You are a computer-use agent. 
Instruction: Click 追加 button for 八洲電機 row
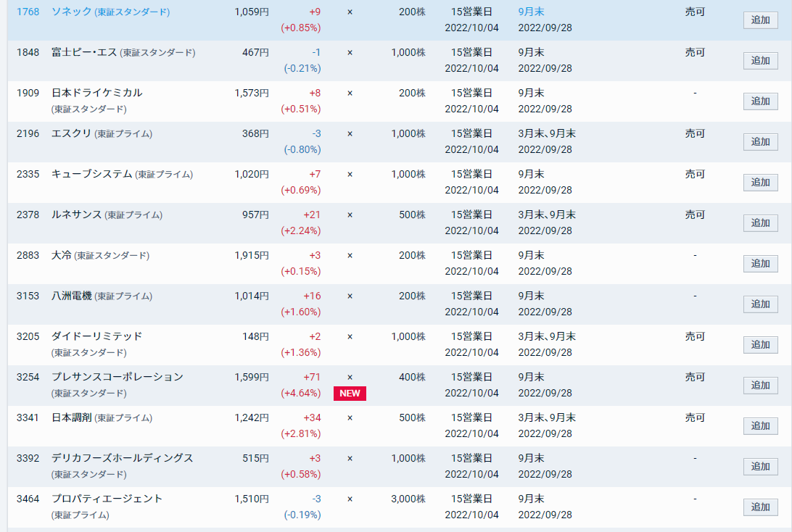click(760, 304)
